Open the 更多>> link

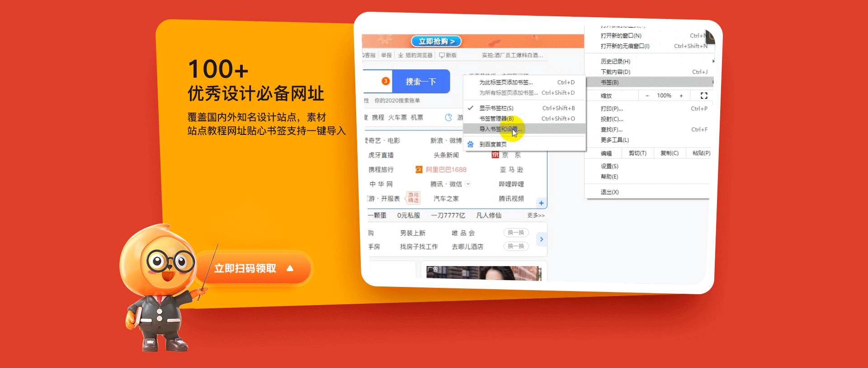(x=536, y=215)
